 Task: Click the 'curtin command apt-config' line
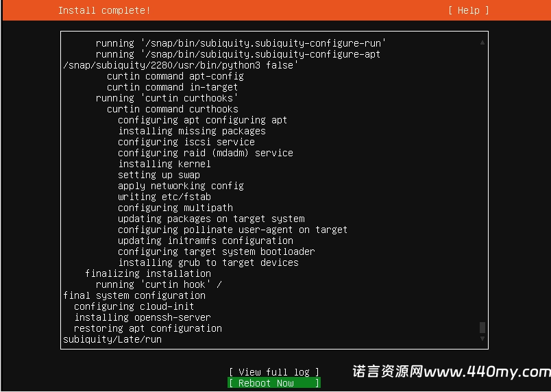point(175,76)
